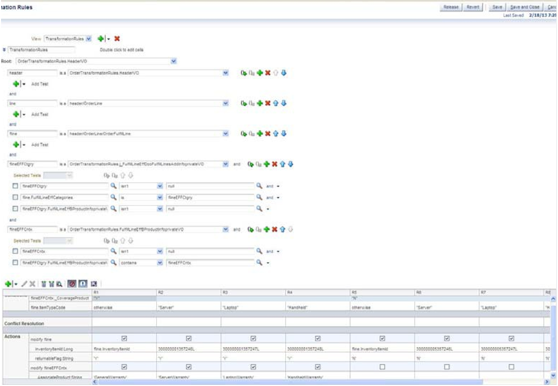Viewport: 558px width, 386px height.
Task: Click the TransformationRules name input field
Action: click(x=42, y=50)
